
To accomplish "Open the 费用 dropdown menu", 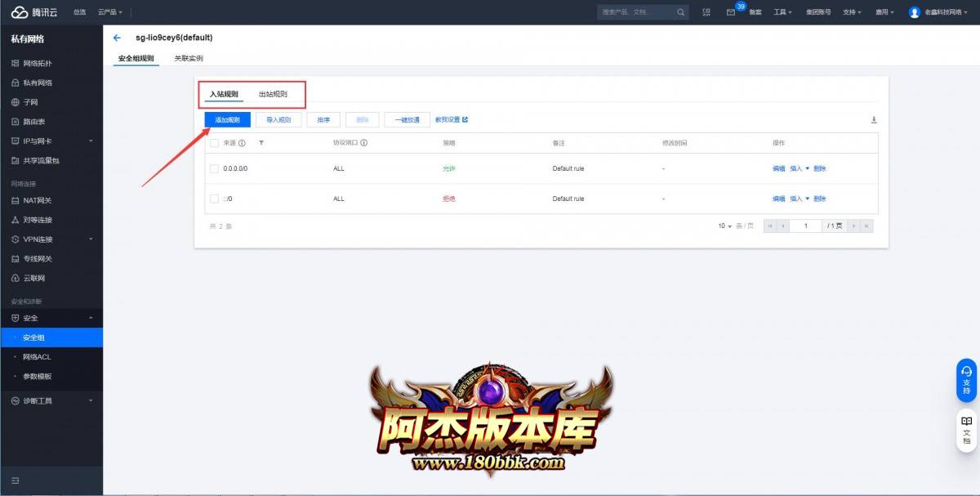I will coord(884,12).
